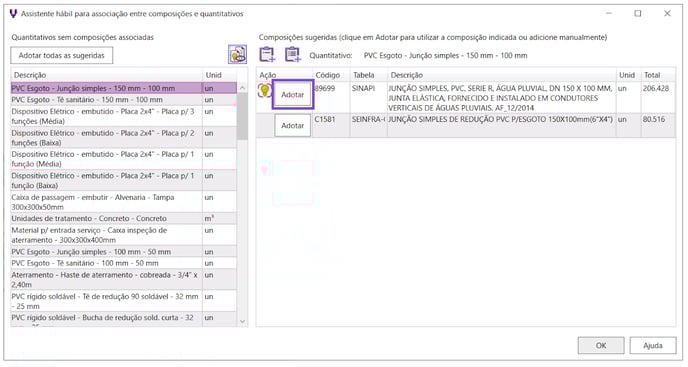Sort by left Unid column header

point(219,75)
